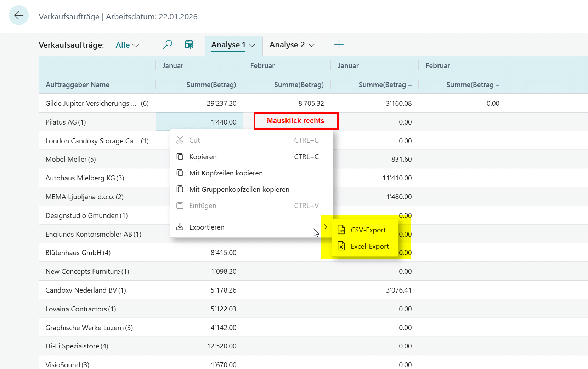Toggle the analysis mode icon
The image size is (588, 369).
pyautogui.click(x=189, y=45)
